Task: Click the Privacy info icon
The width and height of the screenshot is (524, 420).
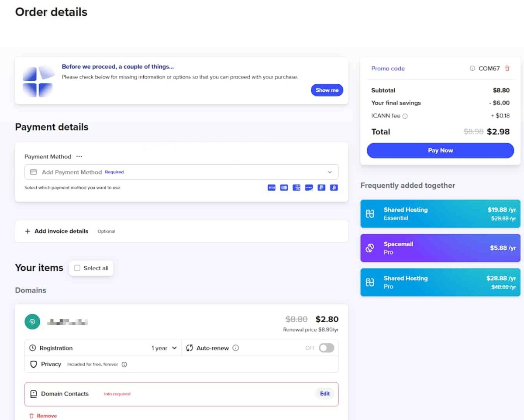Action: click(x=124, y=365)
